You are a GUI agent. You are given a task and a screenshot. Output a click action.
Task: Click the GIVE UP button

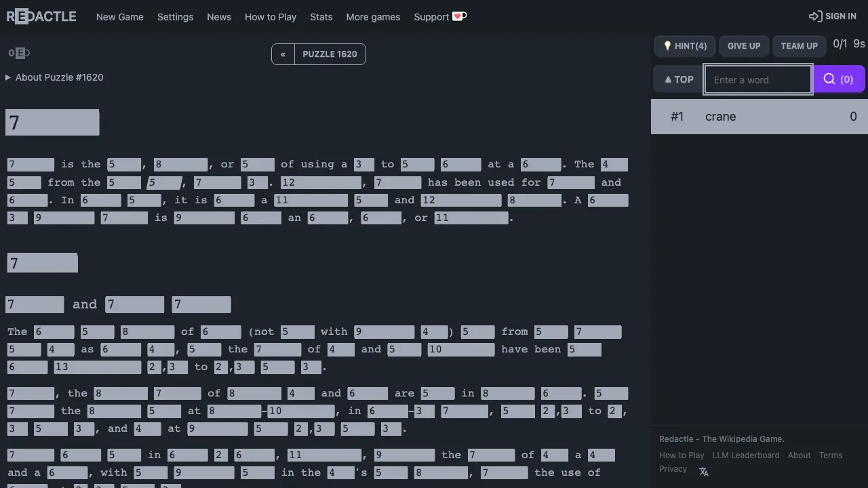(x=744, y=46)
